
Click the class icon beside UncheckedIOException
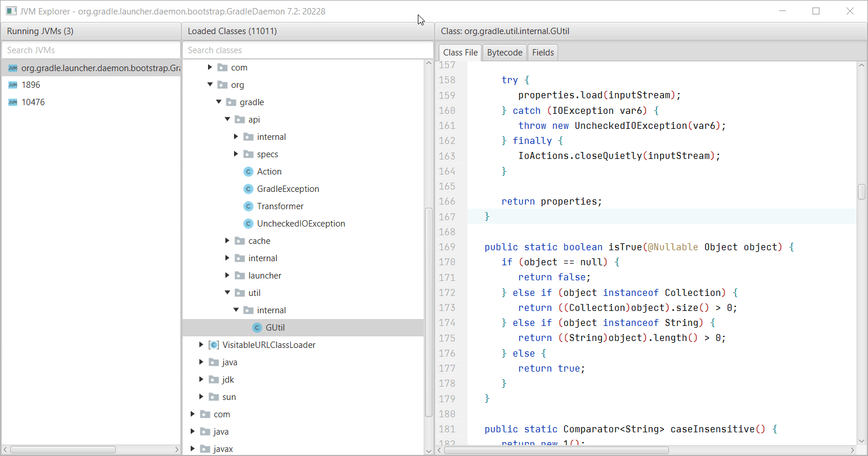click(248, 224)
